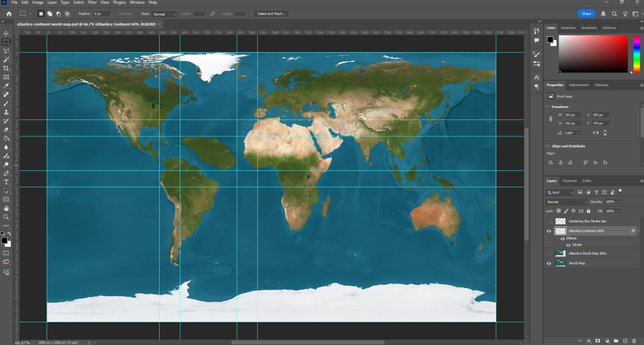This screenshot has height=345, width=644.
Task: Select the Rectangle shape tool
Action: click(6, 199)
